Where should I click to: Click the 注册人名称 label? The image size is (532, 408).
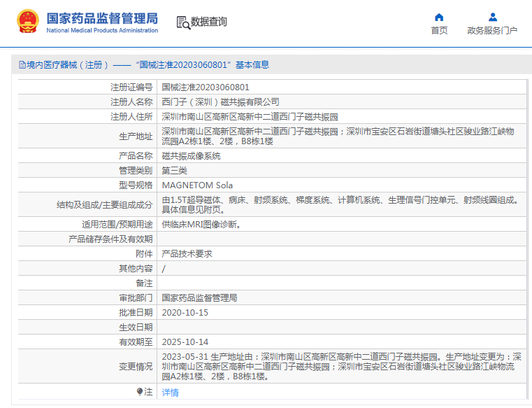[x=131, y=102]
